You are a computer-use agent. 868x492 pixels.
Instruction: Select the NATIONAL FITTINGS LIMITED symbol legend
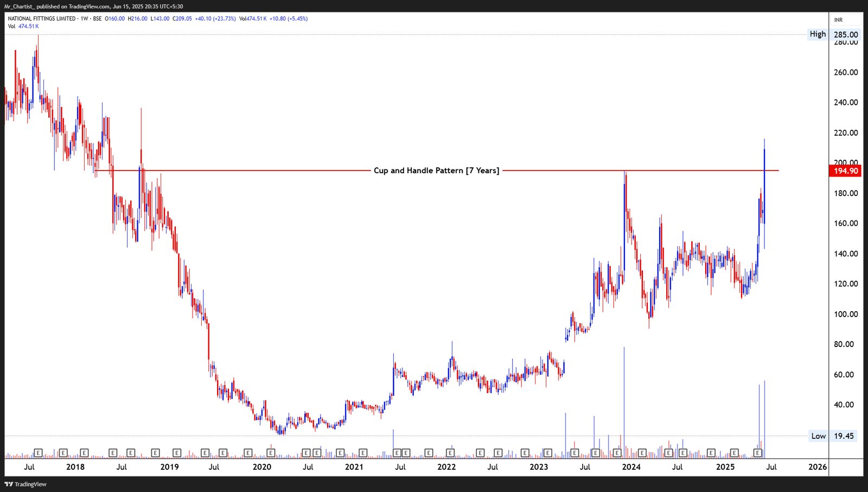click(41, 18)
